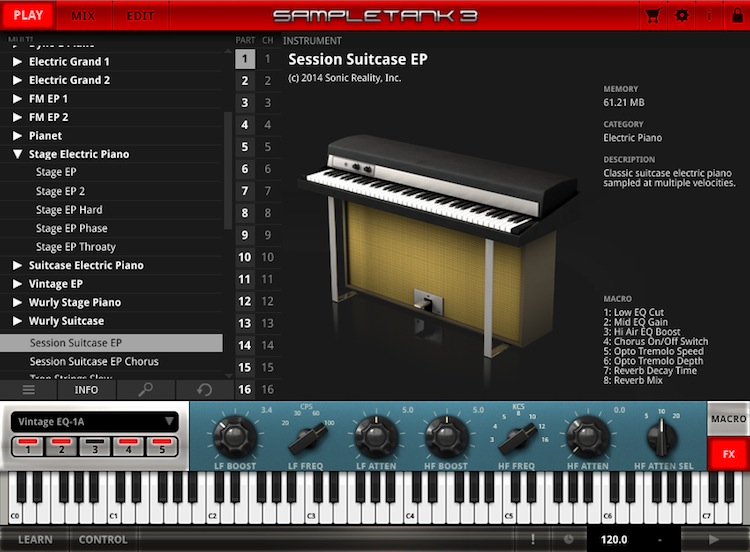Toggle effect slot 2
The width and height of the screenshot is (750, 552).
click(61, 446)
